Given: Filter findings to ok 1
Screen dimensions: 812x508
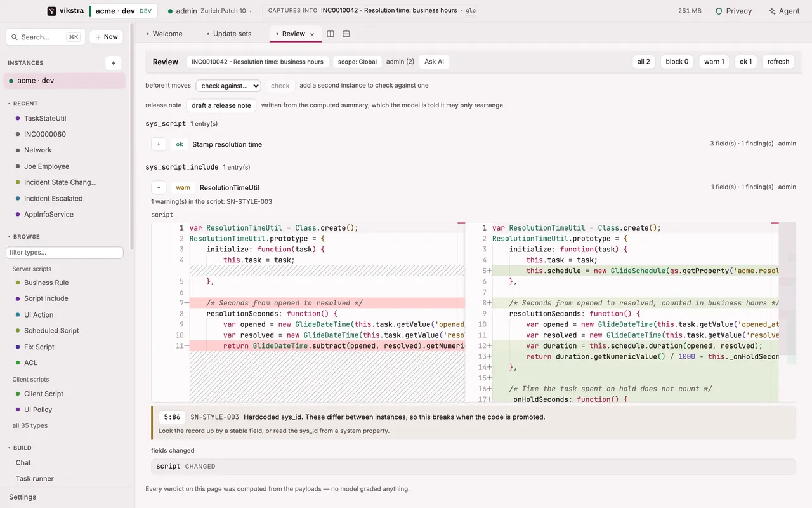Looking at the screenshot, I should 746,62.
